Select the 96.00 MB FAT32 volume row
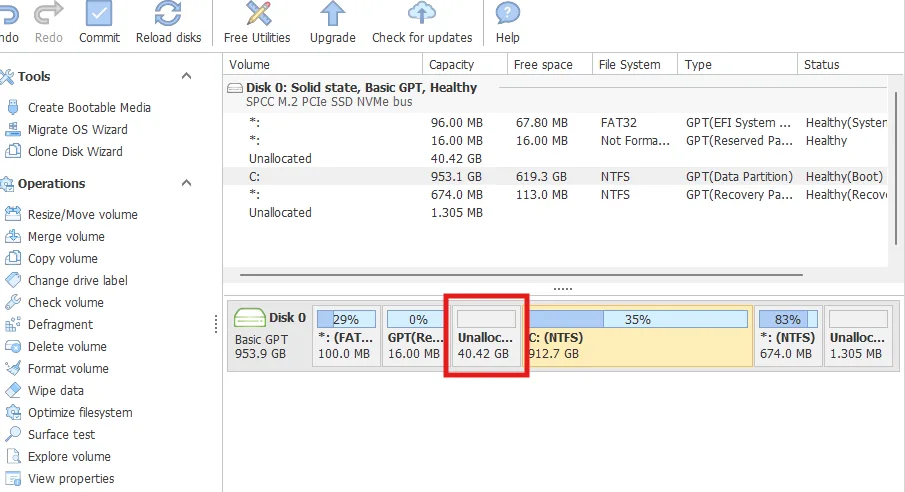Screen dimensions: 905x492 point(555,122)
